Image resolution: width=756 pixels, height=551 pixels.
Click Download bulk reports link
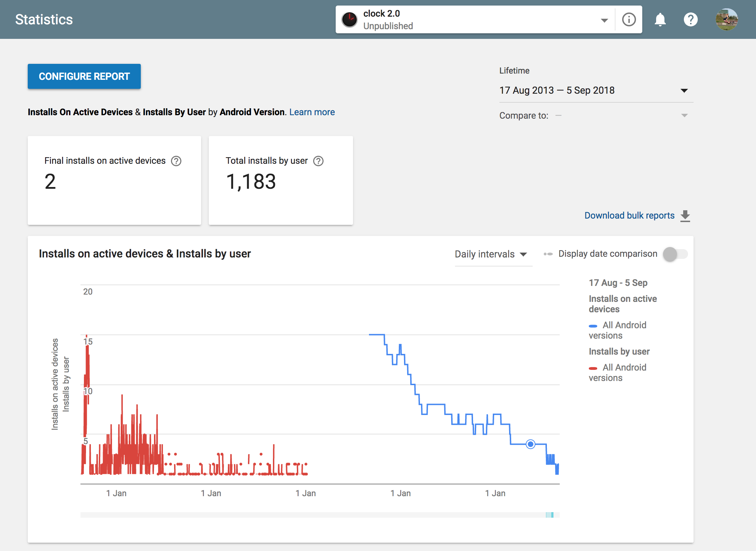[629, 215]
